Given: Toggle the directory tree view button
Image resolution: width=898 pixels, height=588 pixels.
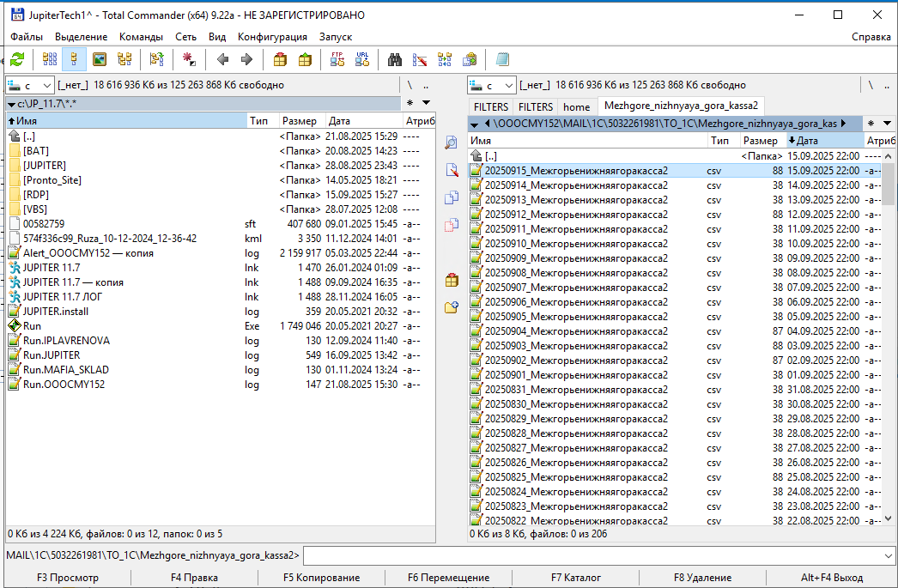Looking at the screenshot, I should click(124, 59).
